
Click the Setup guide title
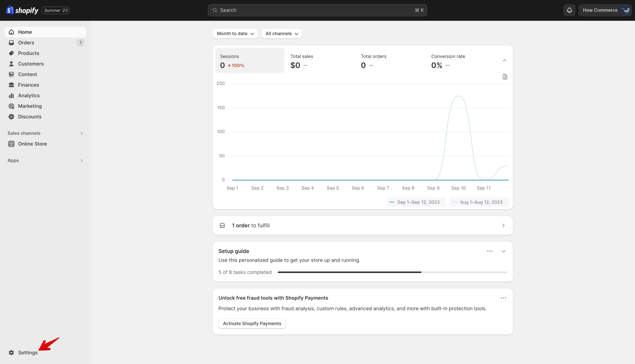tap(233, 251)
